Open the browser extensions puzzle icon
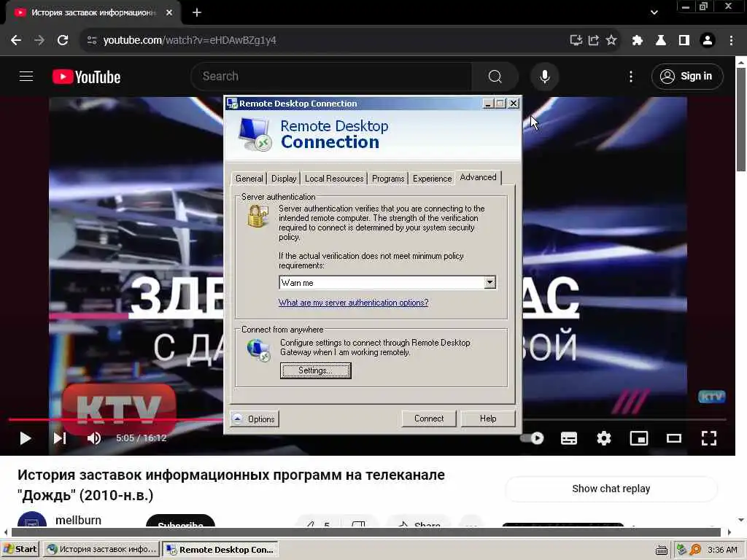 637,40
